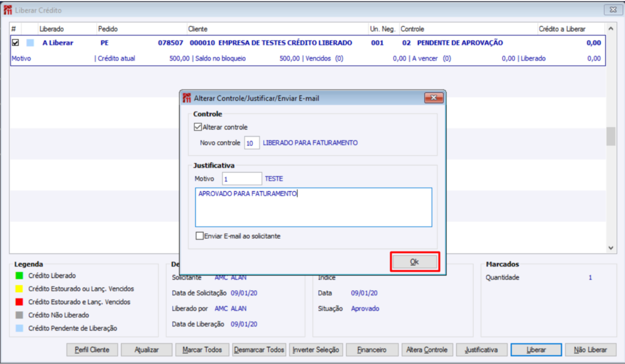Open the Financeiro button
Viewport: 625px width, 364px height.
click(x=372, y=350)
